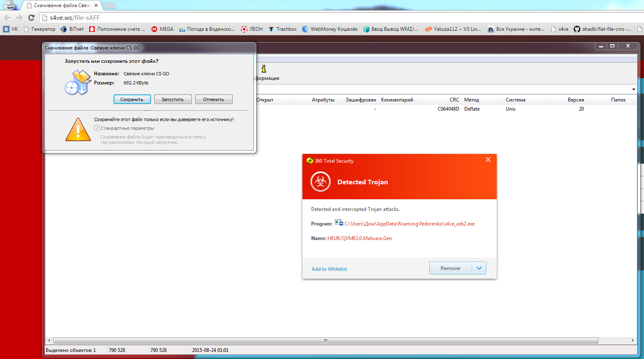Click the 360 Total Security logo icon
This screenshot has height=359, width=644.
click(x=310, y=161)
